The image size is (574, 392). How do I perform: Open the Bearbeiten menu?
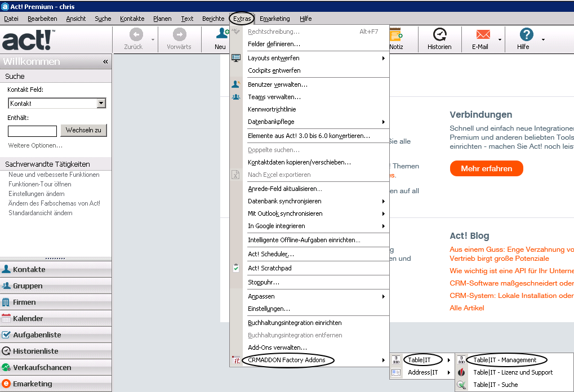point(42,19)
